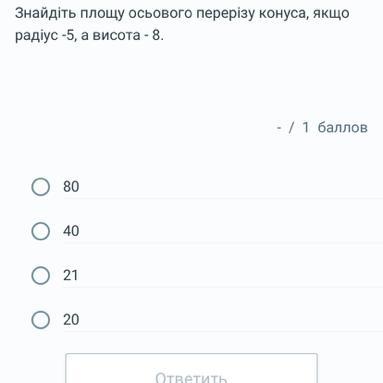
Task: Click the баллов score label
Action: [x=343, y=127]
